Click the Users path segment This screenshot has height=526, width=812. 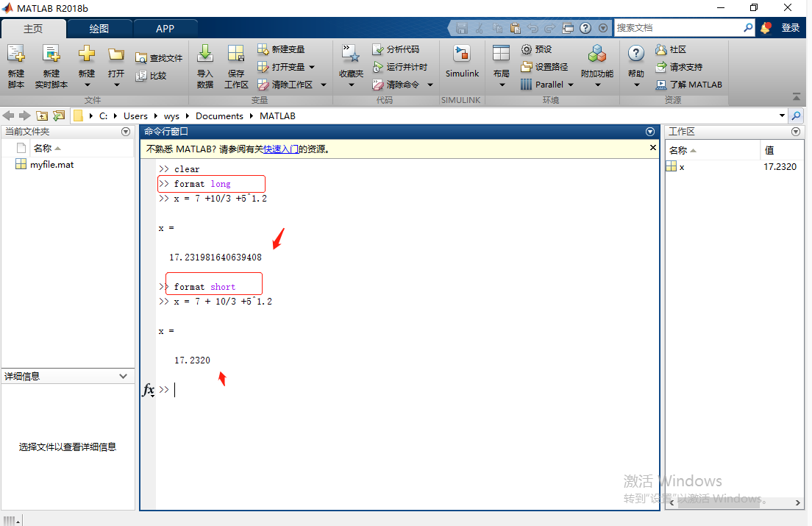tap(135, 116)
